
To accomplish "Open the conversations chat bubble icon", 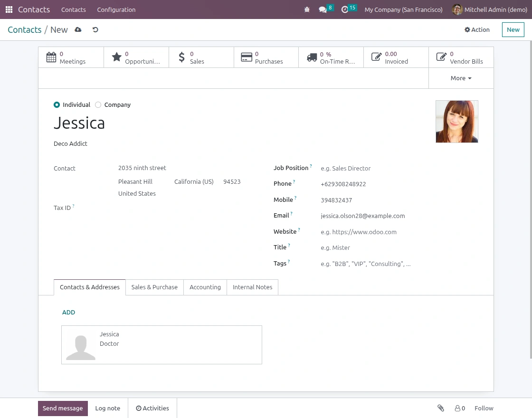I will pos(323,9).
